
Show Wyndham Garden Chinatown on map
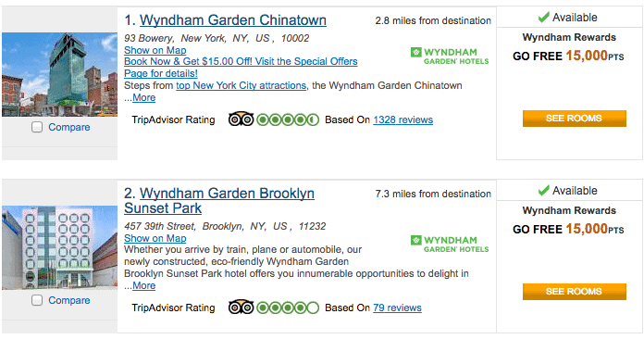point(155,50)
